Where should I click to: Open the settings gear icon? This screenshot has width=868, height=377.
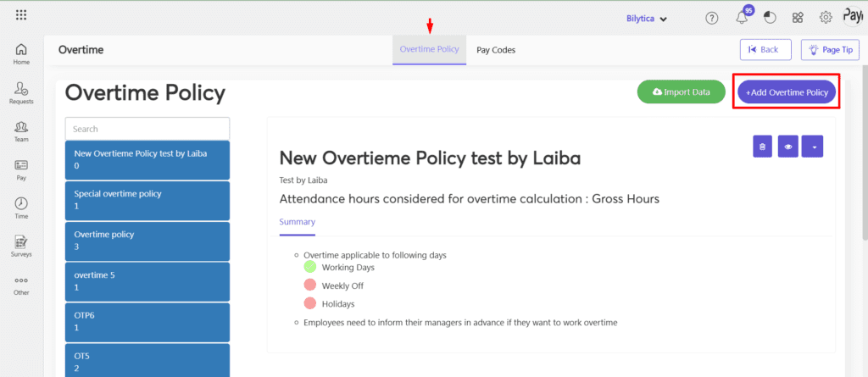pos(826,18)
